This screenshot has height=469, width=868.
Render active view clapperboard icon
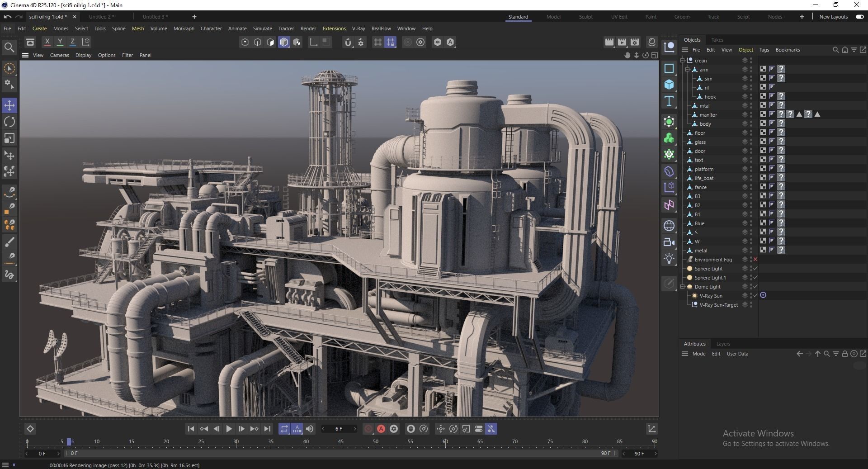coord(609,42)
